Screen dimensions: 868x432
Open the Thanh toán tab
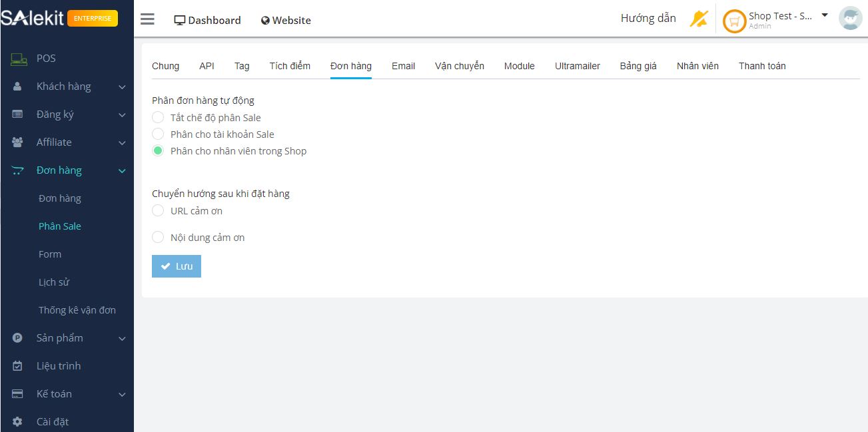click(x=761, y=66)
